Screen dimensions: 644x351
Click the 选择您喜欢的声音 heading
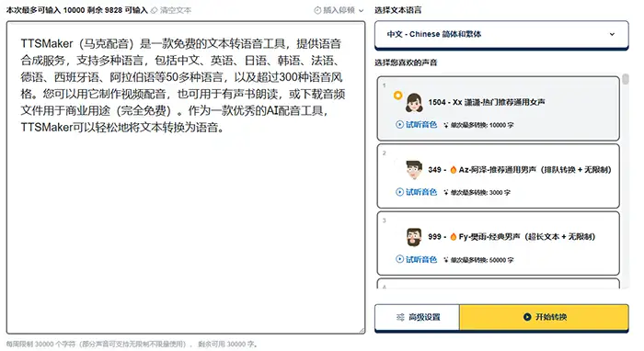(406, 62)
